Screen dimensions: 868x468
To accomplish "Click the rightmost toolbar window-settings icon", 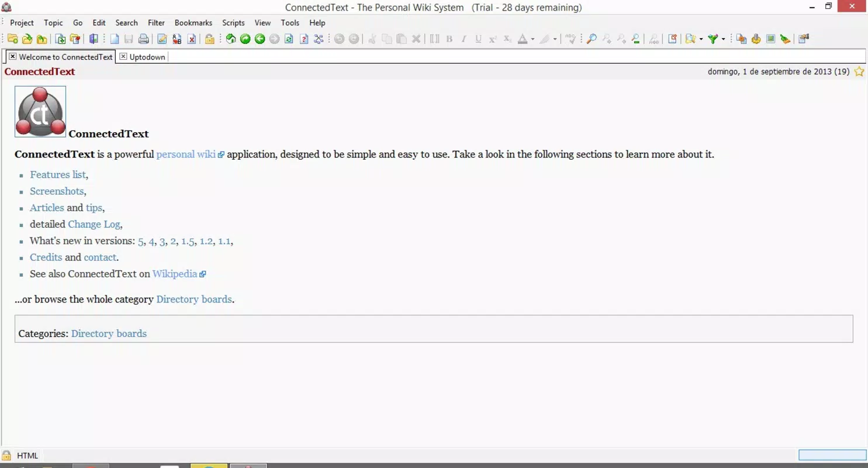I will coord(803,39).
